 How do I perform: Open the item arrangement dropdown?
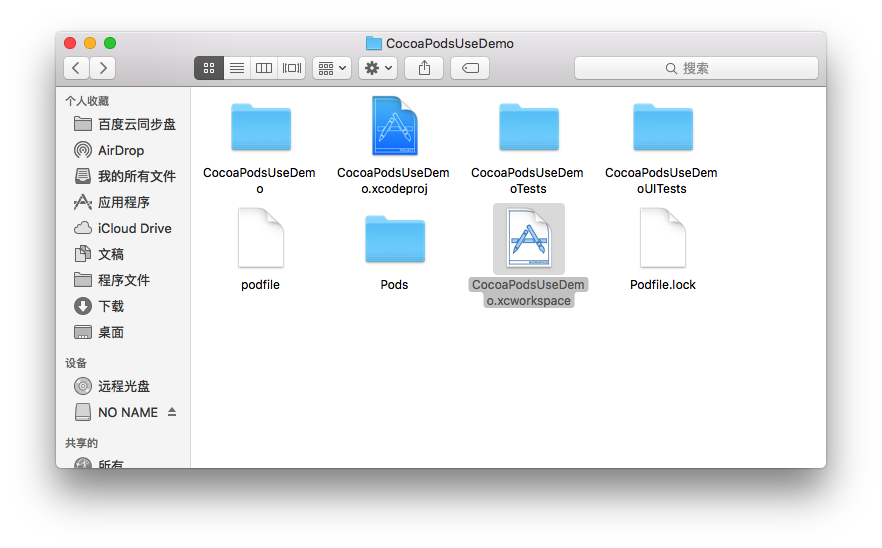point(332,68)
